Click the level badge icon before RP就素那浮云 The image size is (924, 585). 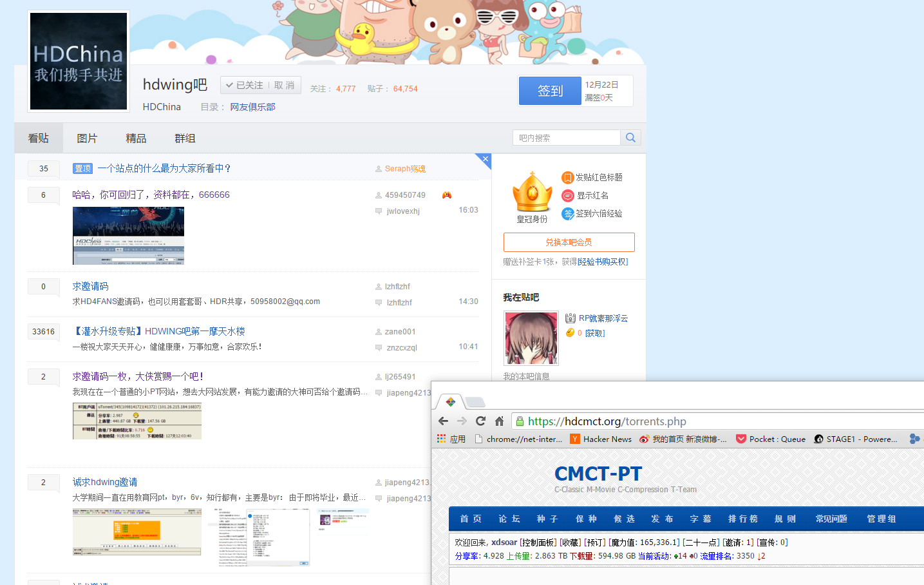coord(570,318)
